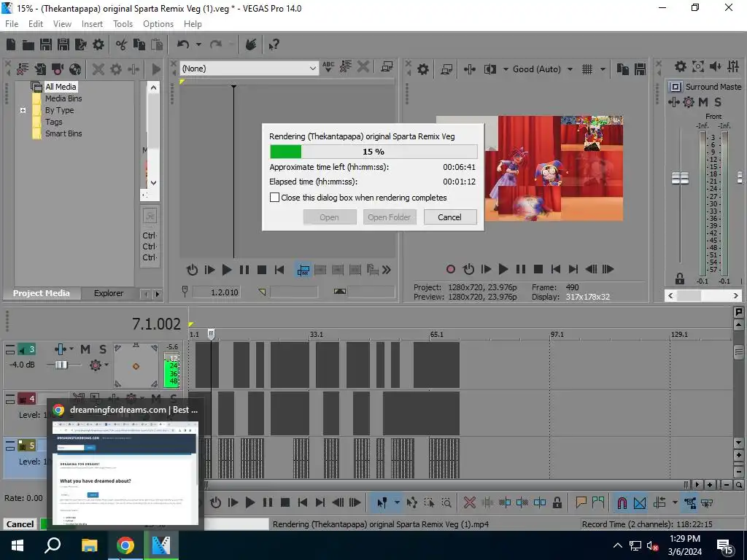Viewport: 747px width, 560px height.
Task: Open Chrome from the Windows taskbar
Action: coord(125,545)
